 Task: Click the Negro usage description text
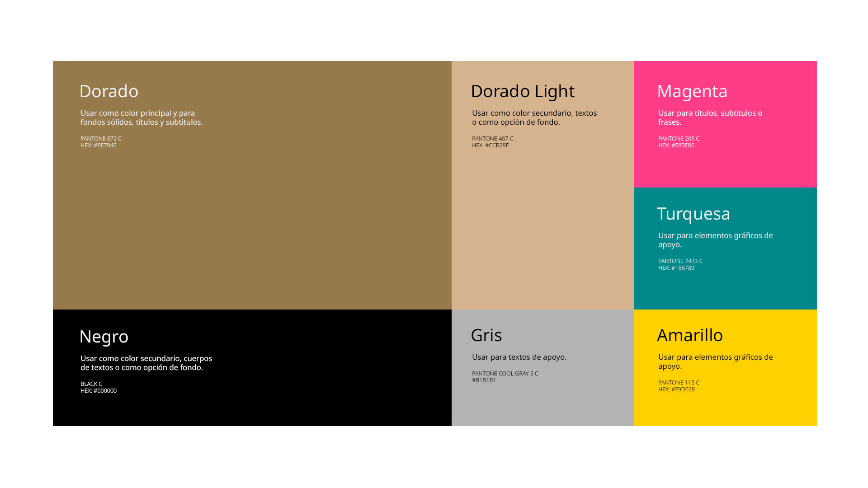(146, 363)
